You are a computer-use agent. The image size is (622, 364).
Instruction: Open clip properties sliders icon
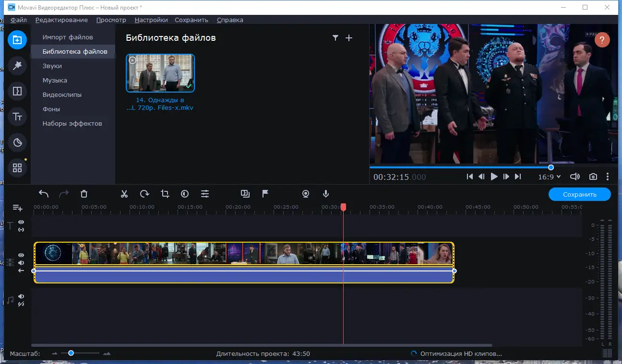tap(205, 194)
